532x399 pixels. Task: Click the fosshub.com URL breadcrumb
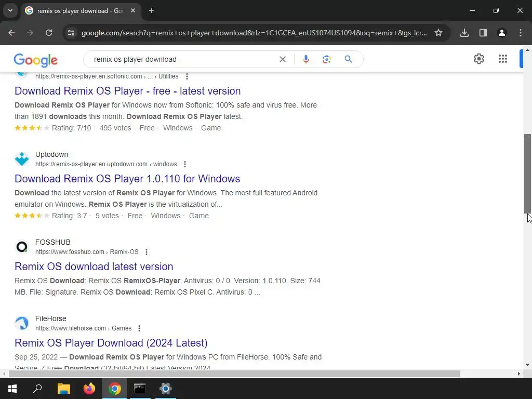87,252
